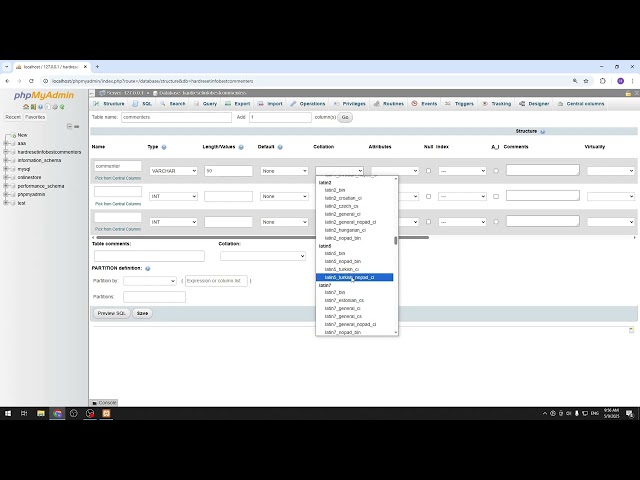The image size is (640, 480).
Task: Click the table horizontal scrollbar
Action: [262, 237]
